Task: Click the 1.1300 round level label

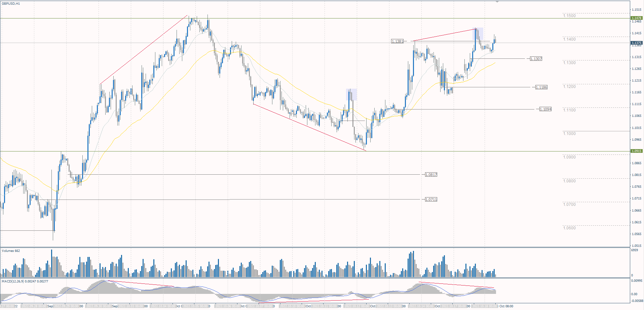Action: coord(569,63)
